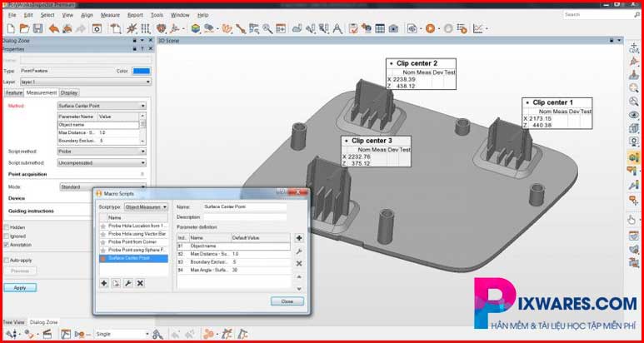Enable the Auto-apply checkbox
644x343 pixels.
tap(7, 260)
